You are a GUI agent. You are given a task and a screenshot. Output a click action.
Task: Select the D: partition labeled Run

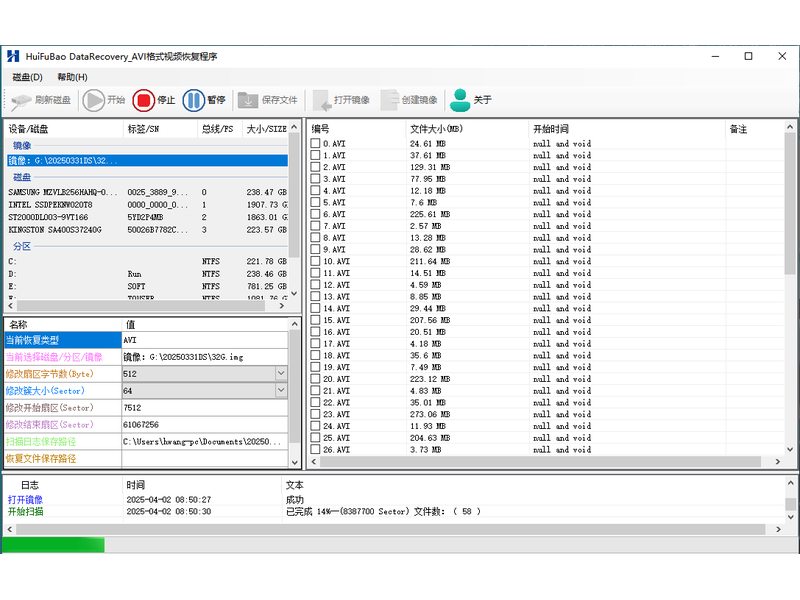coord(147,274)
